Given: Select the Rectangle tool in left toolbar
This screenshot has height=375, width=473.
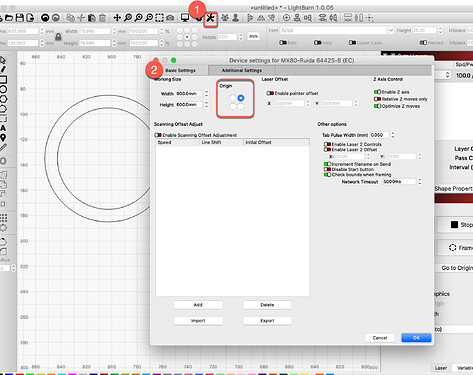Looking at the screenshot, I should point(3,79).
